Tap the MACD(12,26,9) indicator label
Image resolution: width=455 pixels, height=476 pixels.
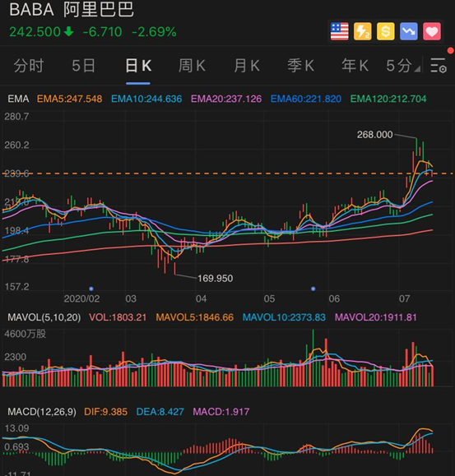click(42, 412)
